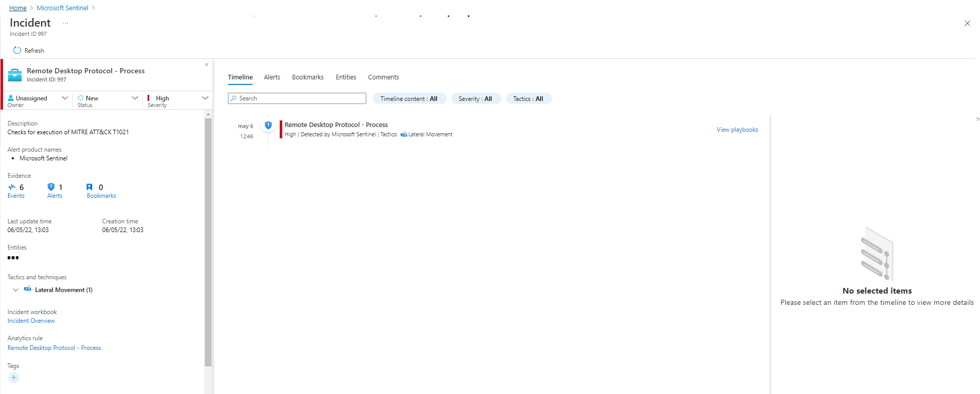Collapse the right details pane chevron

coord(977,119)
